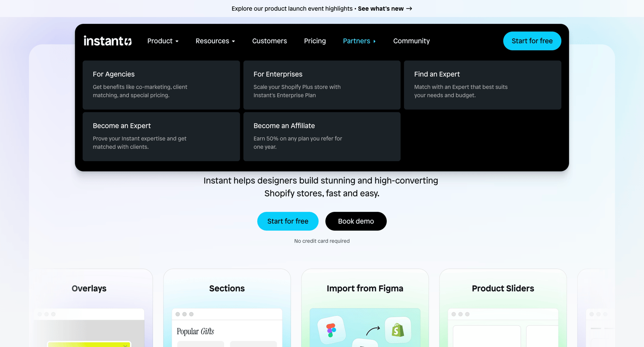This screenshot has width=644, height=347.
Task: Choose the Find an Expert card
Action: [x=483, y=85]
